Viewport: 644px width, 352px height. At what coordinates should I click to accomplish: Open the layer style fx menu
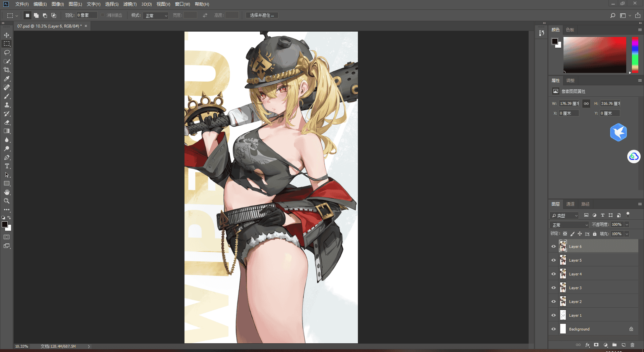pyautogui.click(x=587, y=345)
